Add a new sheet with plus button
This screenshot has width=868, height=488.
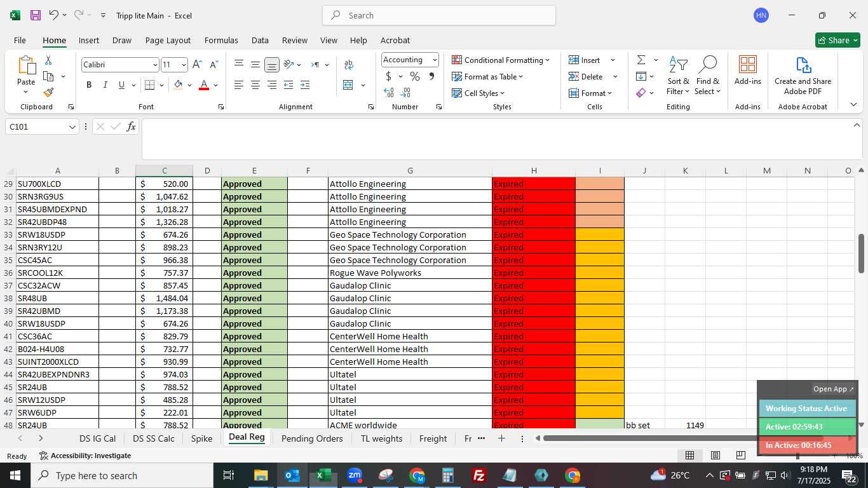click(x=501, y=438)
